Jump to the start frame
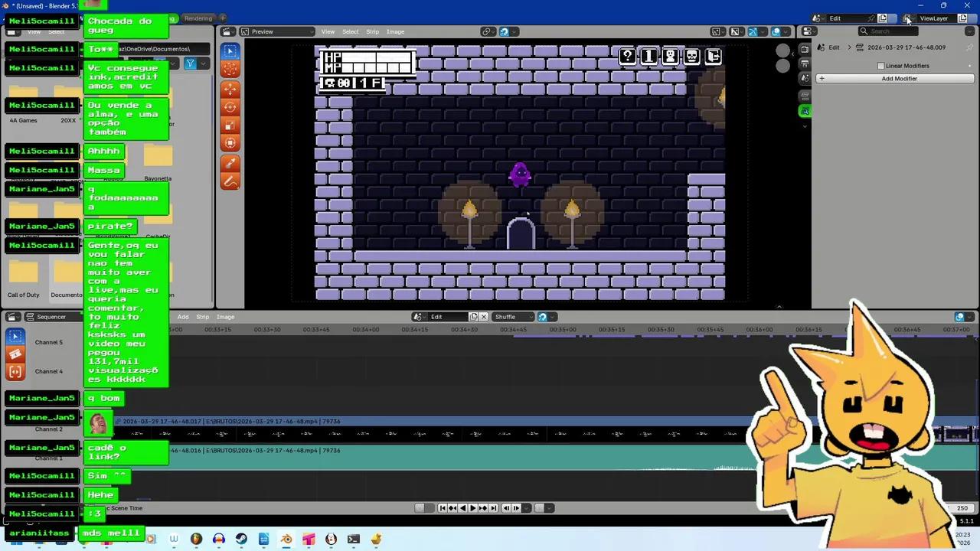980x551 pixels. click(442, 507)
